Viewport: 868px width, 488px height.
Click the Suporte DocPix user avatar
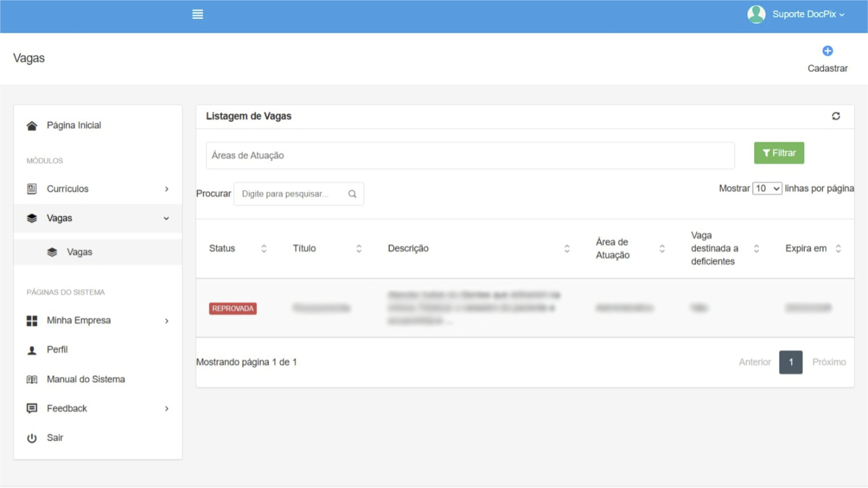tap(756, 14)
